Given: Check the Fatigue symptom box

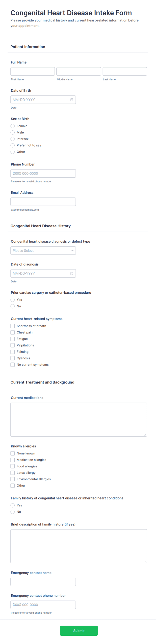Looking at the screenshot, I should pyautogui.click(x=13, y=339).
